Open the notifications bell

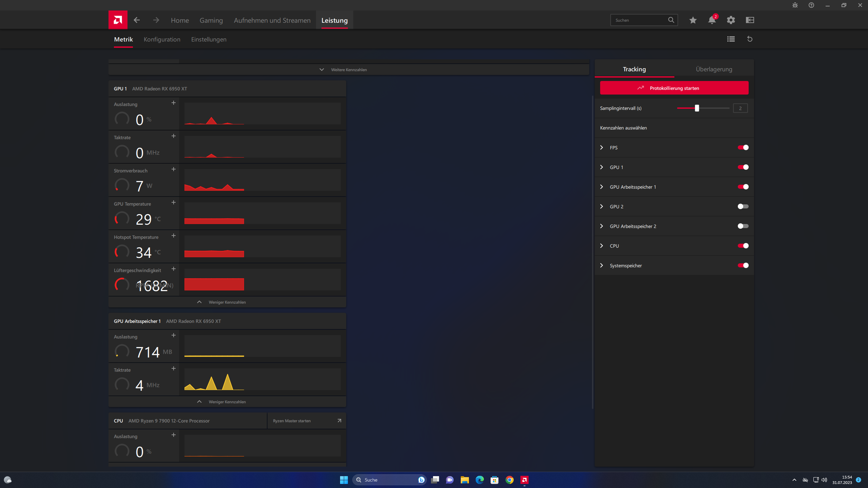click(x=712, y=20)
